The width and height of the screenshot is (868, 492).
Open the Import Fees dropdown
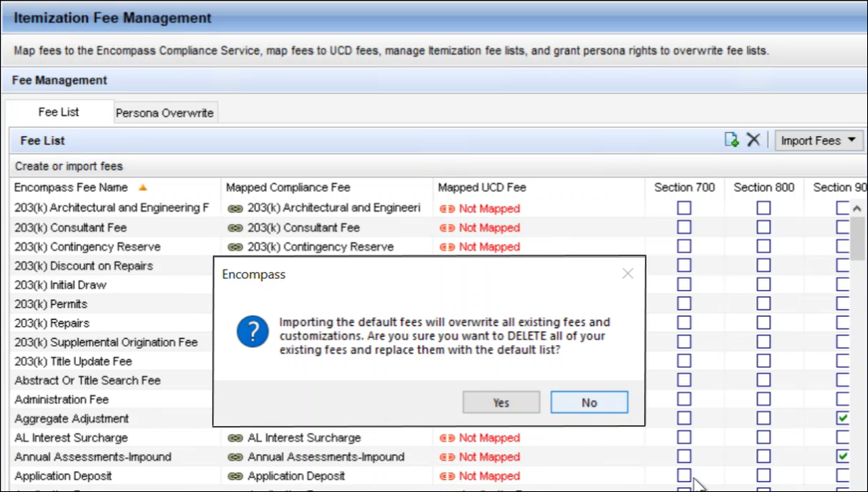pos(819,140)
